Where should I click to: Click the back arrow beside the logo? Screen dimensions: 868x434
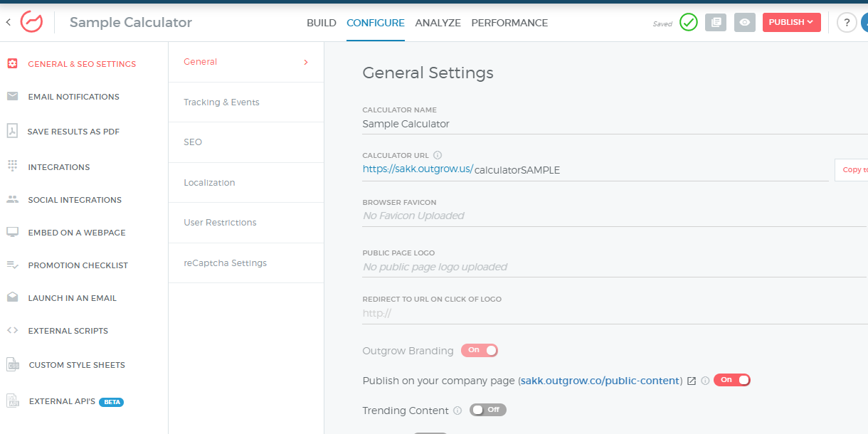point(9,22)
